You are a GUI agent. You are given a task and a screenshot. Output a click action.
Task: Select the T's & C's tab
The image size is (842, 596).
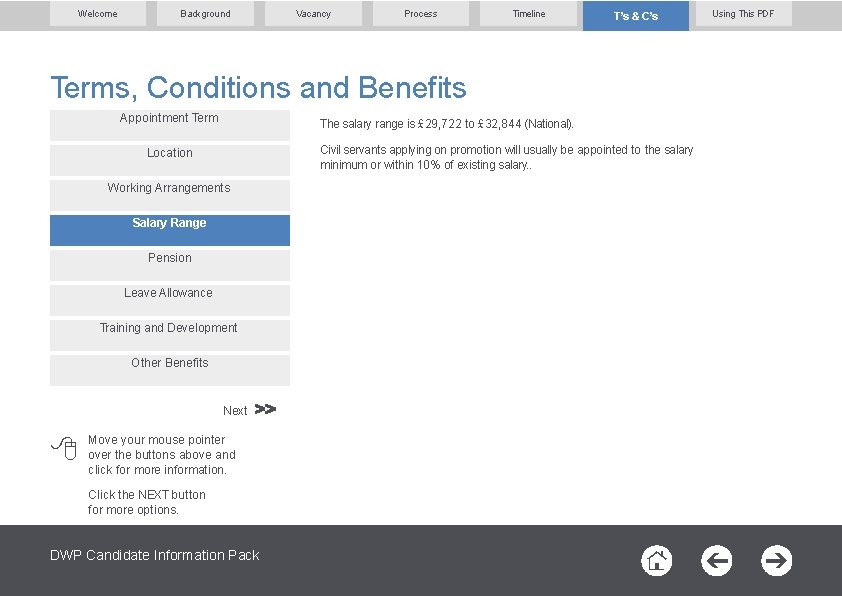pyautogui.click(x=636, y=16)
